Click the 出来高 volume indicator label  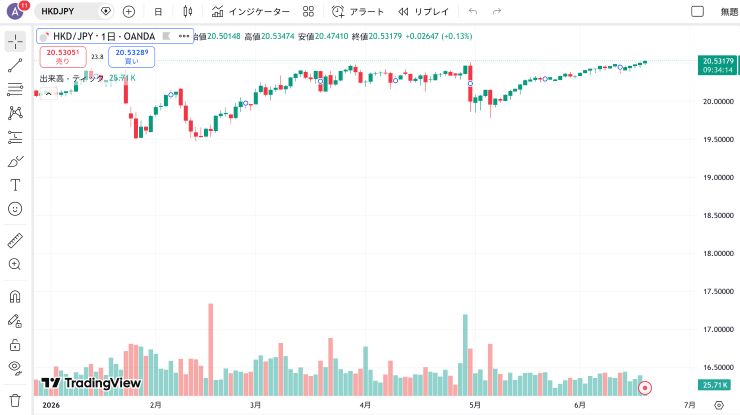(72, 78)
